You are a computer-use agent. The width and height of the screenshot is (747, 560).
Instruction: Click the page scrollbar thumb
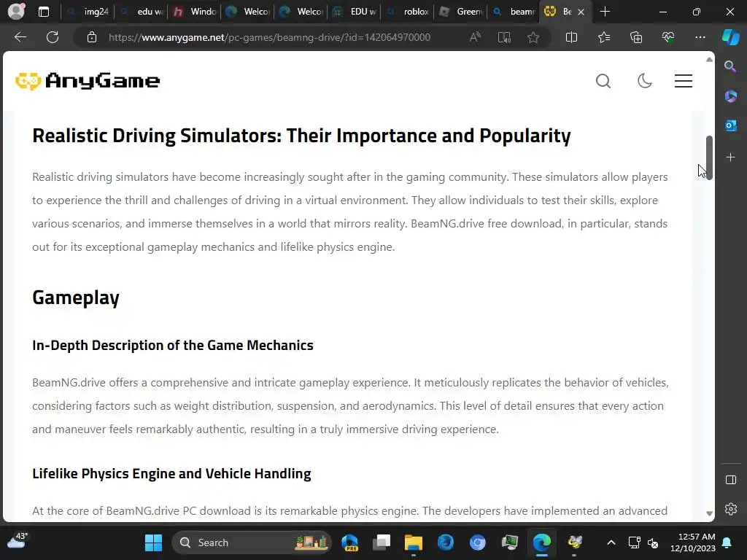709,157
